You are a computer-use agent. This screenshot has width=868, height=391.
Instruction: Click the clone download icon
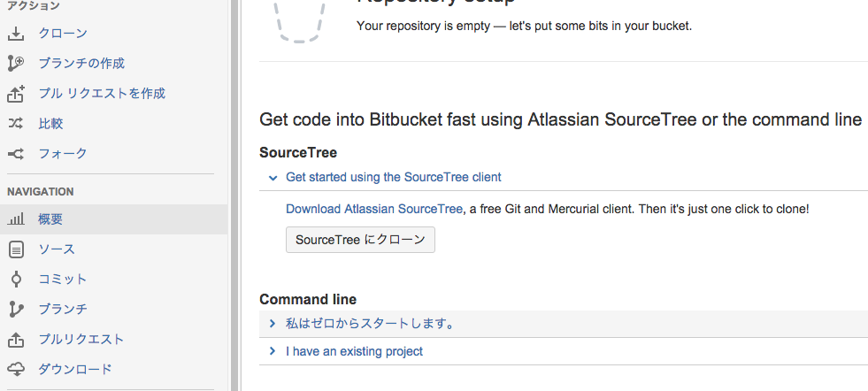point(16,34)
